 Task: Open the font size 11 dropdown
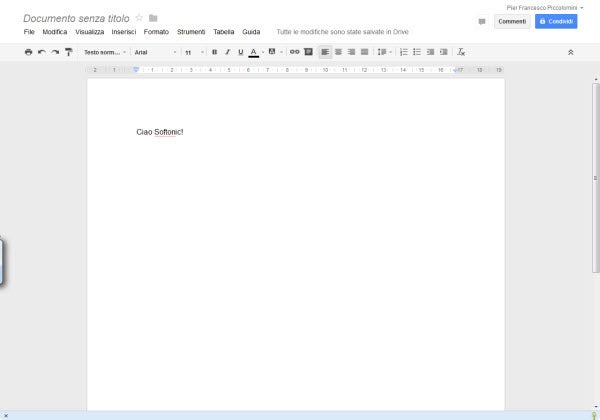194,52
